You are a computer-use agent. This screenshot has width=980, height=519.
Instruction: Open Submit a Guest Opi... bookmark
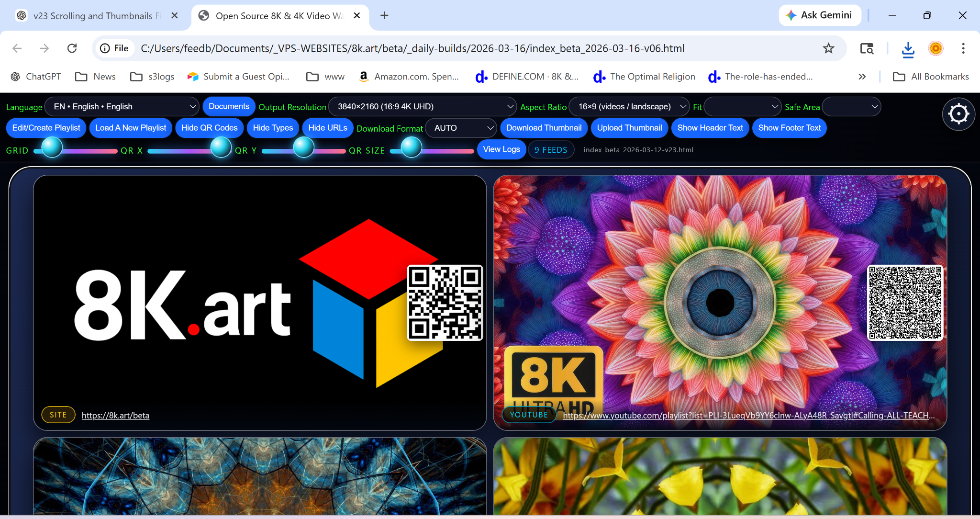pos(238,77)
